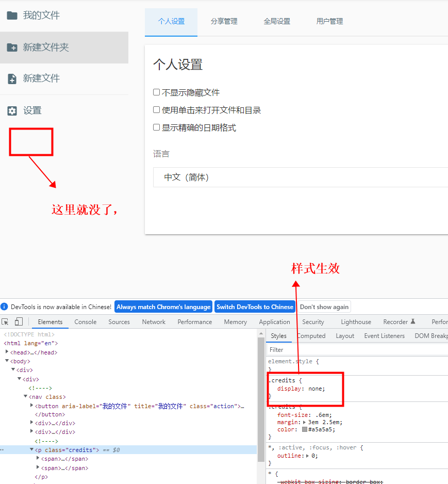Viewport: 448px width, 484px height.
Task: Open the Computed styles tab
Action: [x=311, y=335]
